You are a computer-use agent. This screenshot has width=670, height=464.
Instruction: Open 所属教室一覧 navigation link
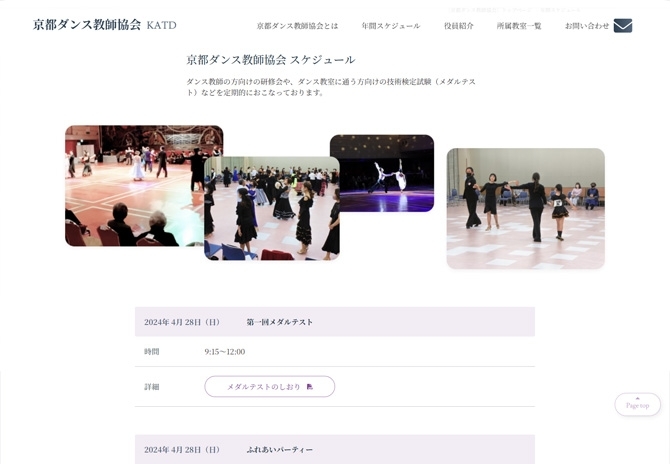[518, 26]
